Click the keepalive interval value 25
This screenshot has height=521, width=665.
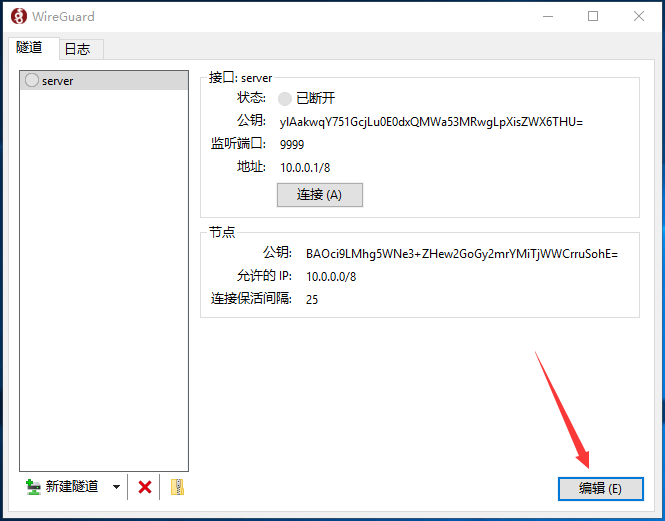coord(312,300)
